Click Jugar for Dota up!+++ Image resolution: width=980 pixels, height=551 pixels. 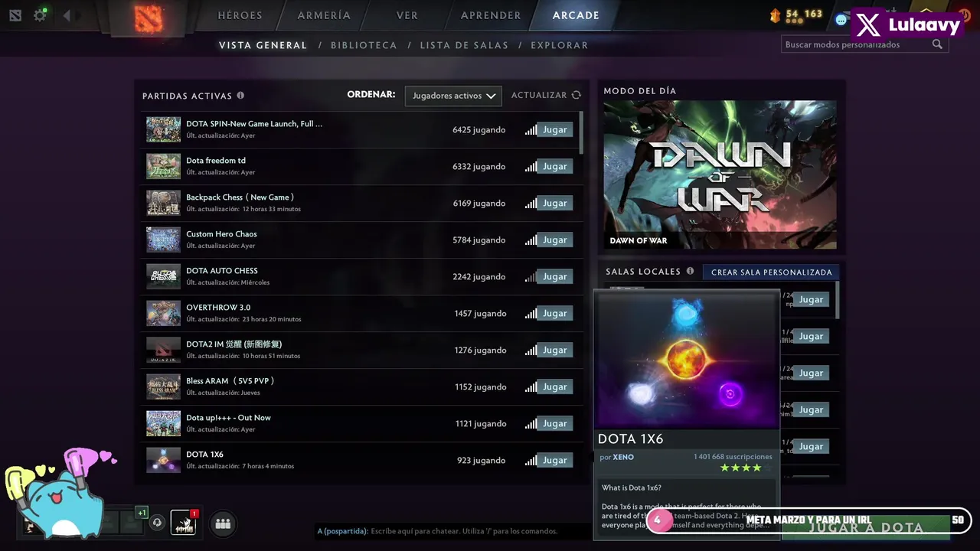pyautogui.click(x=555, y=423)
